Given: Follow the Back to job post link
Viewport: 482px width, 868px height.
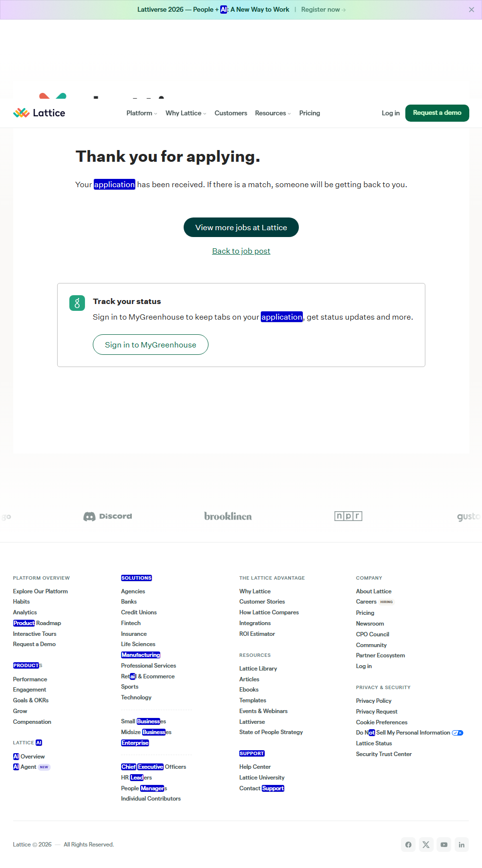Looking at the screenshot, I should [x=241, y=251].
